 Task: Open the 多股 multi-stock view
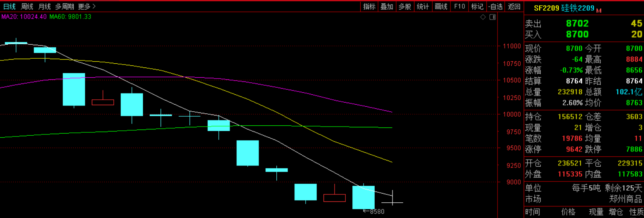click(405, 6)
